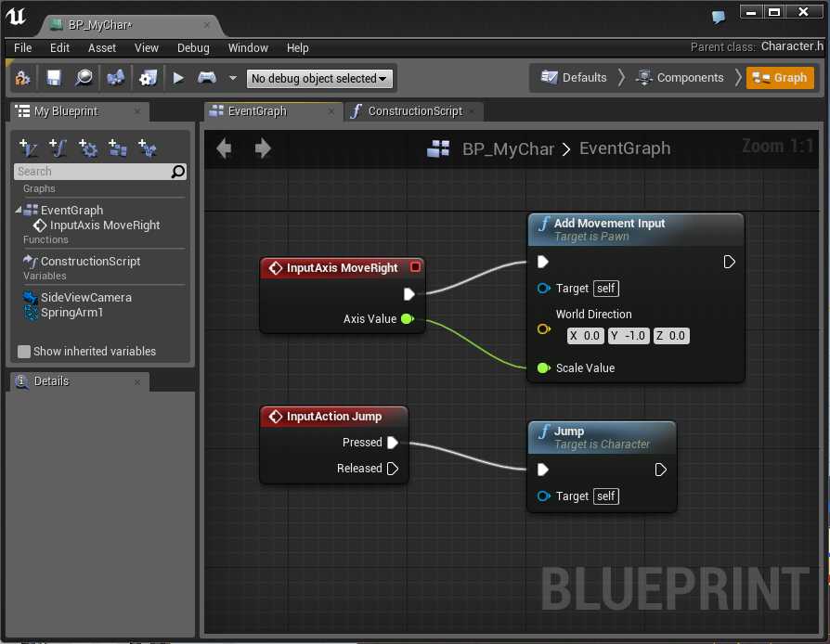Switch to the Defaults mode

point(574,78)
